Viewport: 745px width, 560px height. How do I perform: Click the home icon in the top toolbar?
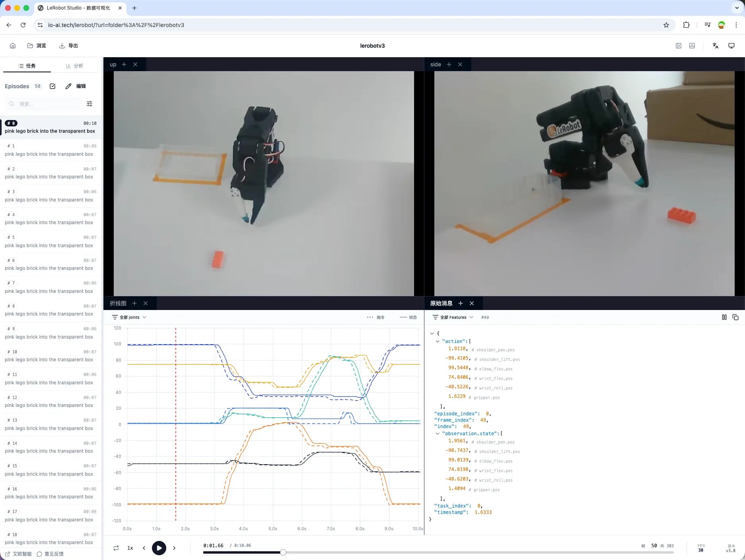13,46
